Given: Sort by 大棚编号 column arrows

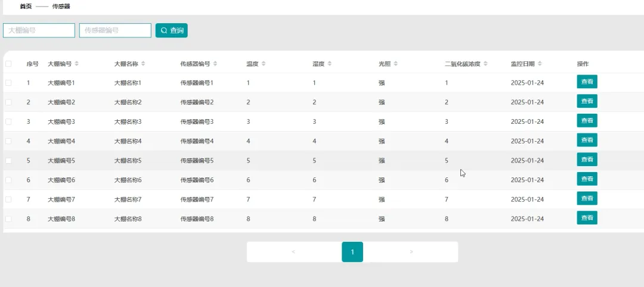Looking at the screenshot, I should point(76,64).
